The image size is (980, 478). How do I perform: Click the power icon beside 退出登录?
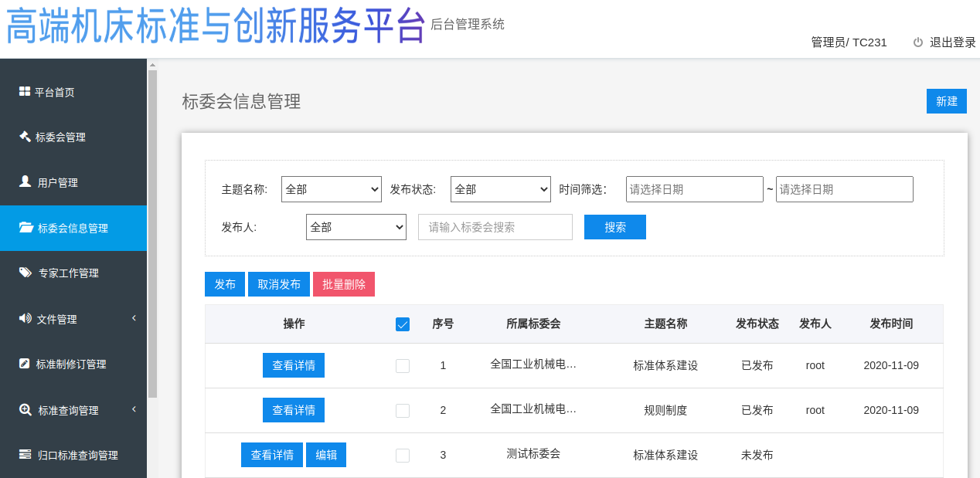pos(918,42)
